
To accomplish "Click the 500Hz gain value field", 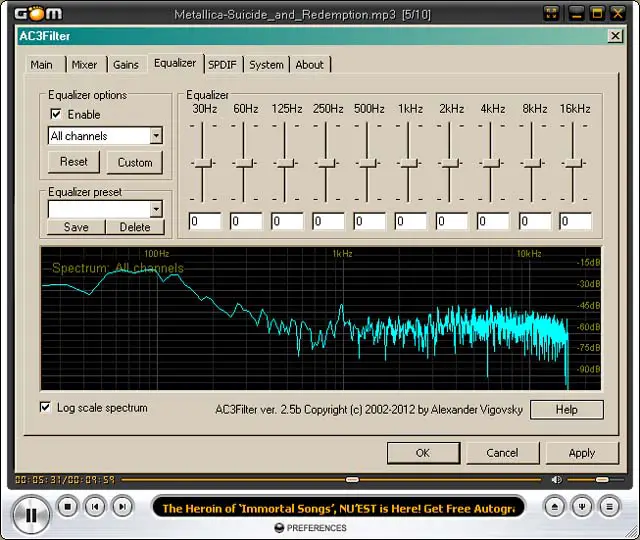I will click(x=369, y=221).
